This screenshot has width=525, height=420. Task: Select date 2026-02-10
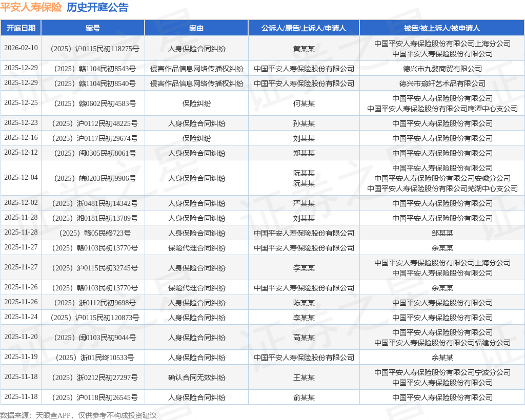[x=21, y=48]
